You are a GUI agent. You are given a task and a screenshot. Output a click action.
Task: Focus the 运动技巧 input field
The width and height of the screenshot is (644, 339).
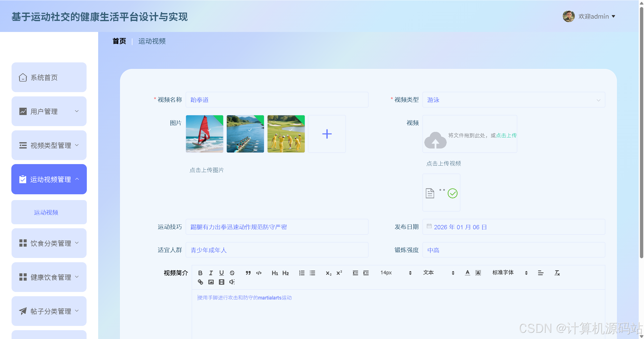277,227
